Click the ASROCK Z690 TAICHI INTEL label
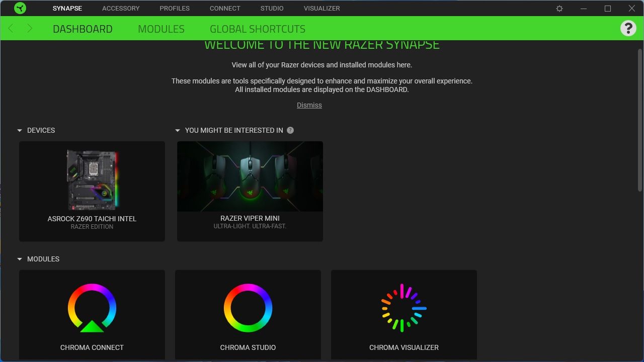 92,219
